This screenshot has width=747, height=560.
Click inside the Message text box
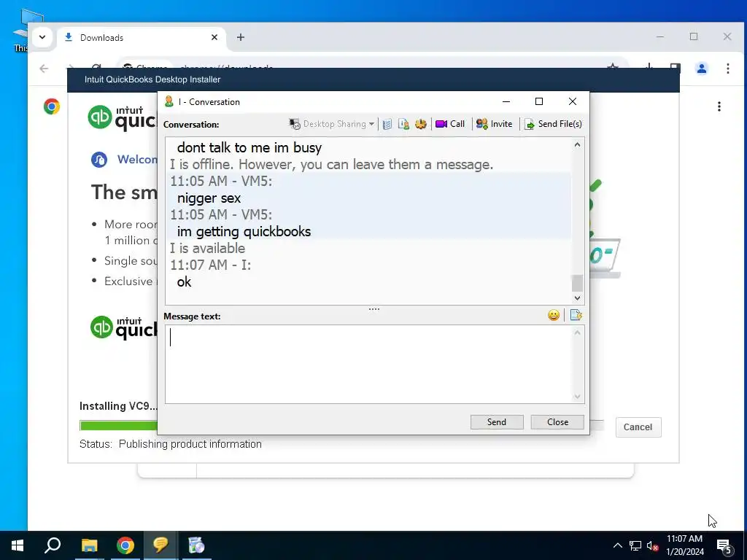tap(368, 365)
